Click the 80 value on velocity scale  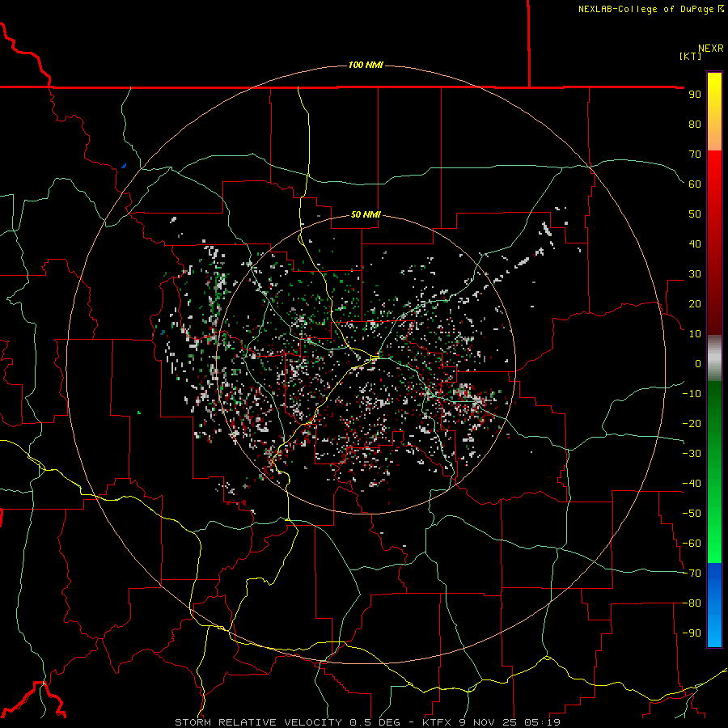pyautogui.click(x=695, y=124)
